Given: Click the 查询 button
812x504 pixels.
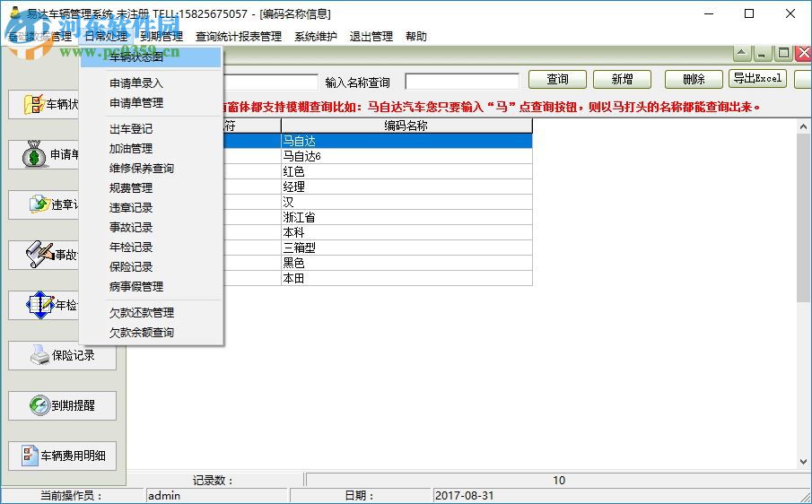Looking at the screenshot, I should (557, 79).
